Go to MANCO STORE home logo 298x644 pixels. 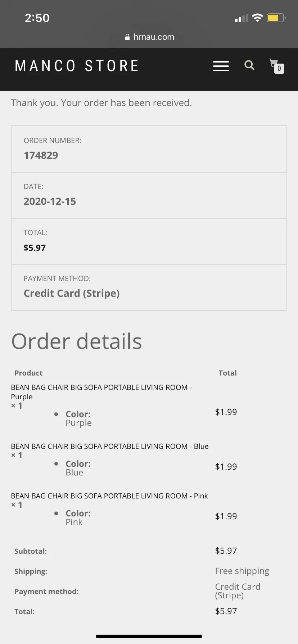pos(77,66)
